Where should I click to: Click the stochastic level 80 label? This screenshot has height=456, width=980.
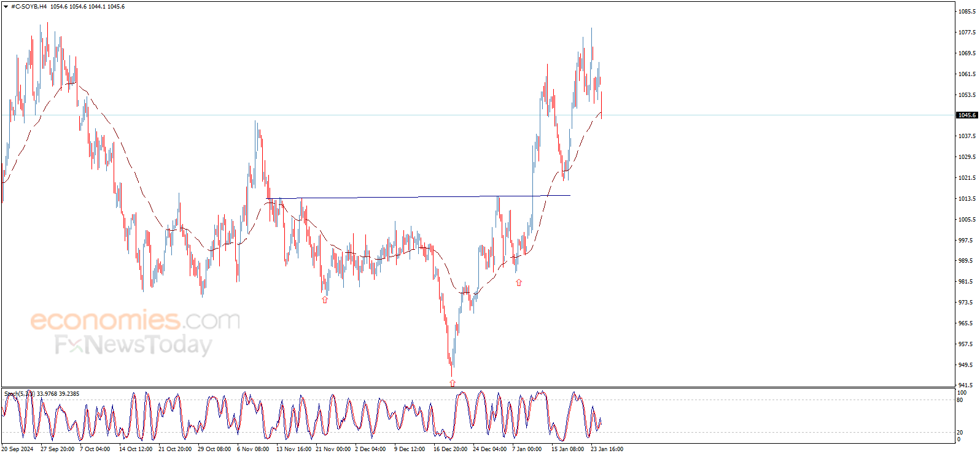[960, 400]
